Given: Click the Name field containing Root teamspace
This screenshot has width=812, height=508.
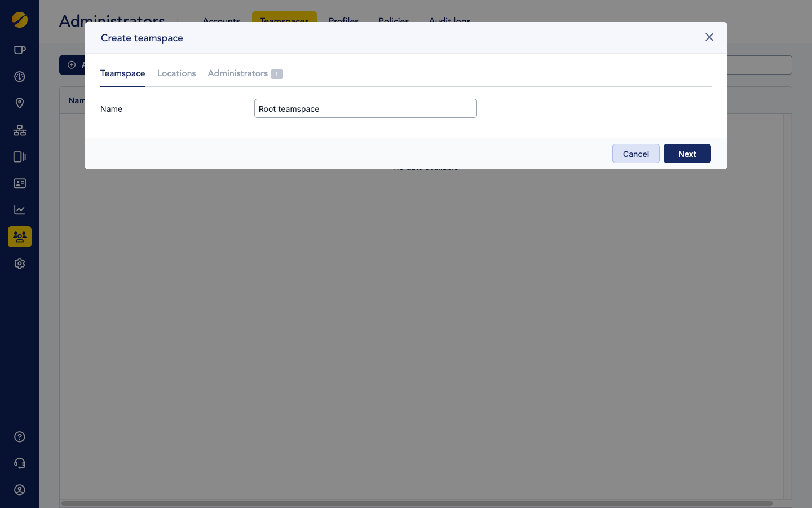Looking at the screenshot, I should coord(365,108).
